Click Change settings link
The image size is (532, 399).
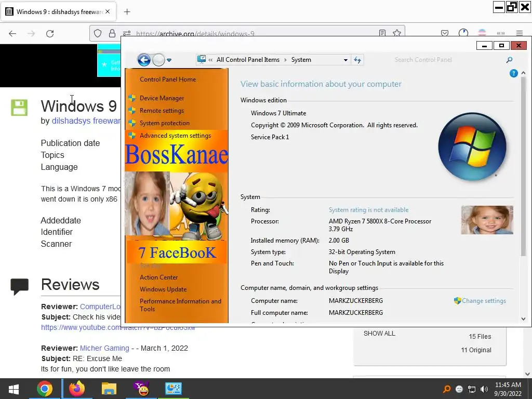click(x=484, y=301)
